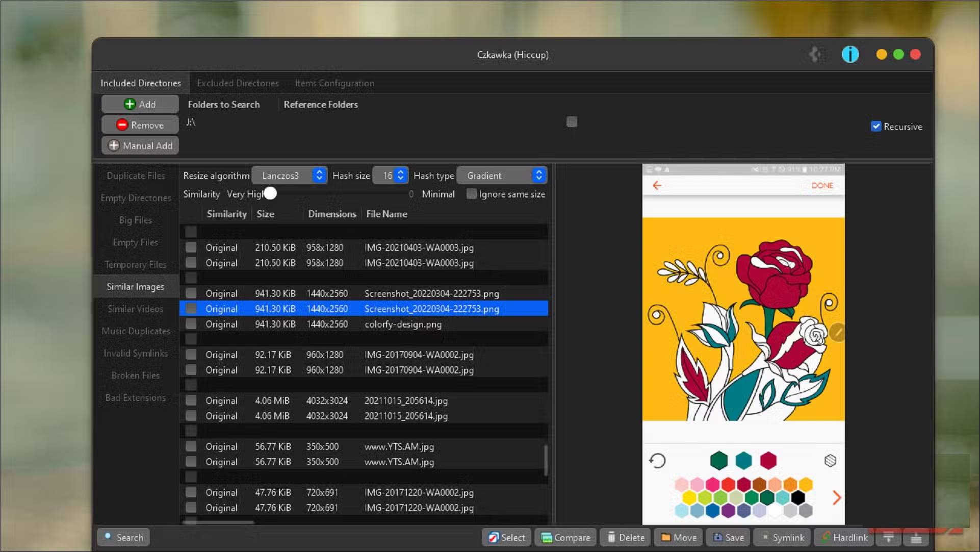
Task: Switch to the Excluded Directories tab
Action: point(238,83)
